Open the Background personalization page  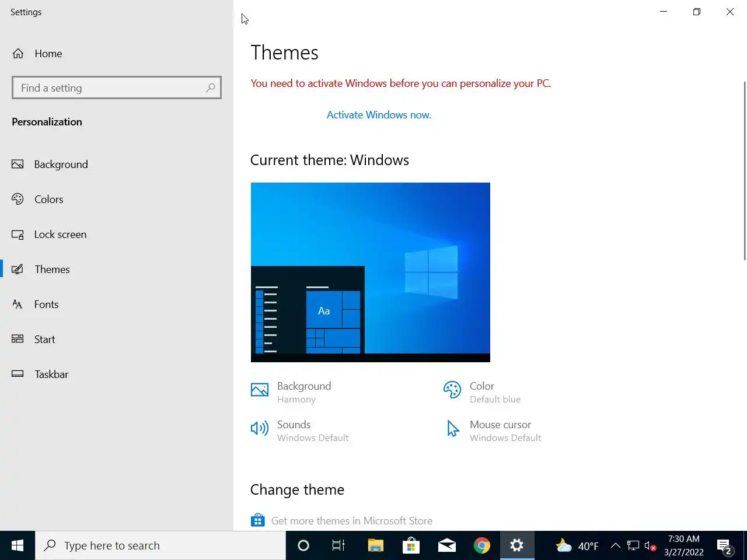pos(117,164)
